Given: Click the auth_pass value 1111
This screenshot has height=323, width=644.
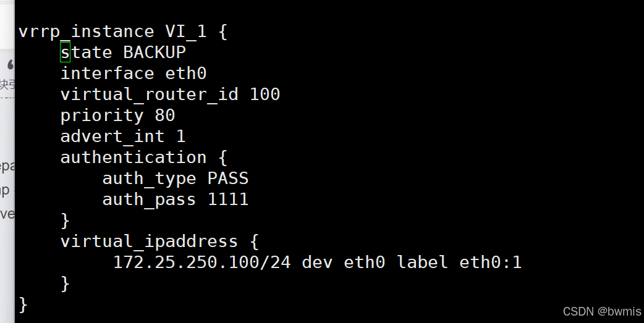Looking at the screenshot, I should (228, 199).
